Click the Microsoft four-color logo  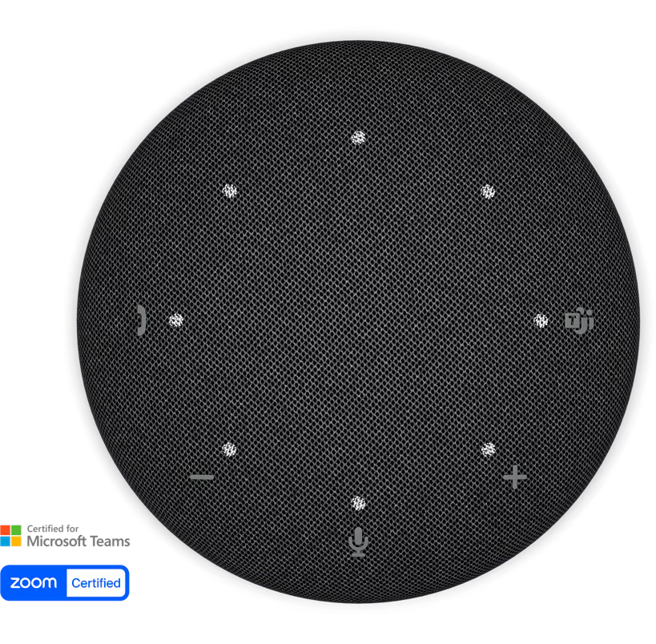coord(10,536)
